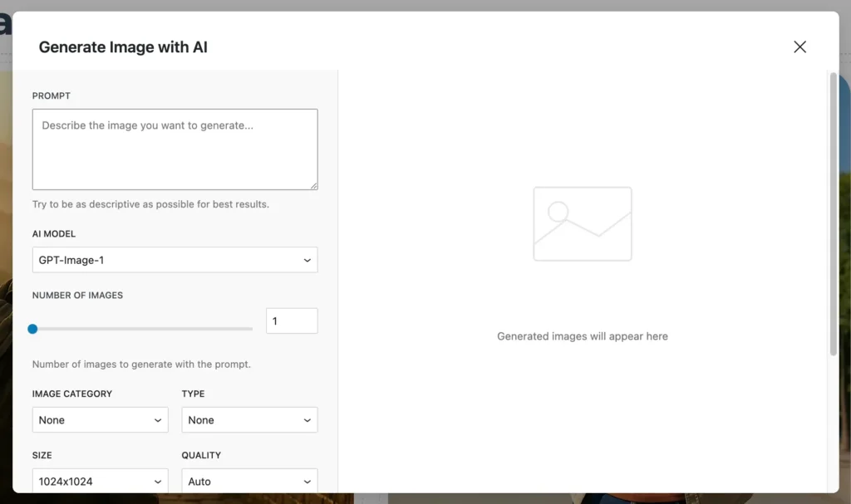Screen dimensions: 851x504
Task: Click the 'Generated images will appear here' text
Action: [582, 336]
